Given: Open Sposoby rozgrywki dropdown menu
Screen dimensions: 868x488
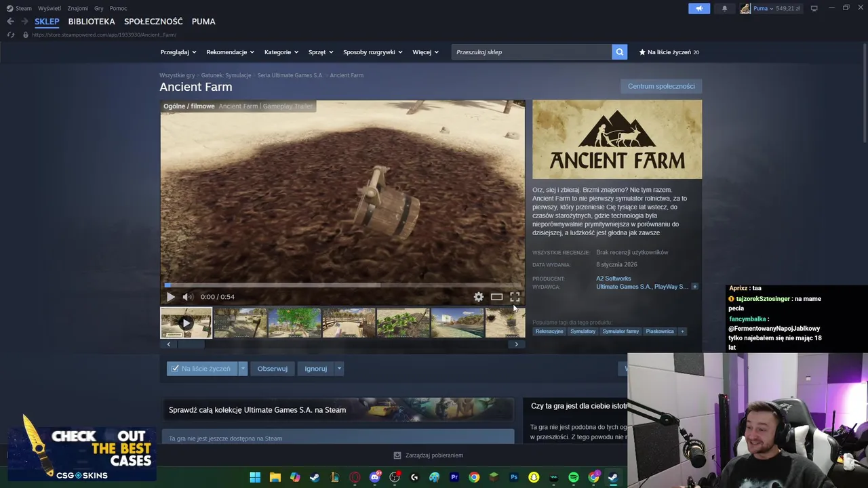Looking at the screenshot, I should [x=373, y=52].
